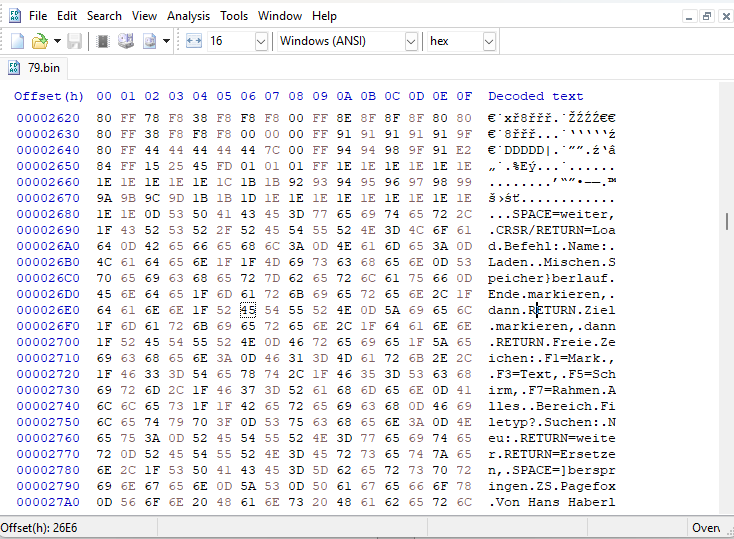The width and height of the screenshot is (734, 539).
Task: Click decoded text '.Von Hans Haberl'
Action: pyautogui.click(x=551, y=502)
